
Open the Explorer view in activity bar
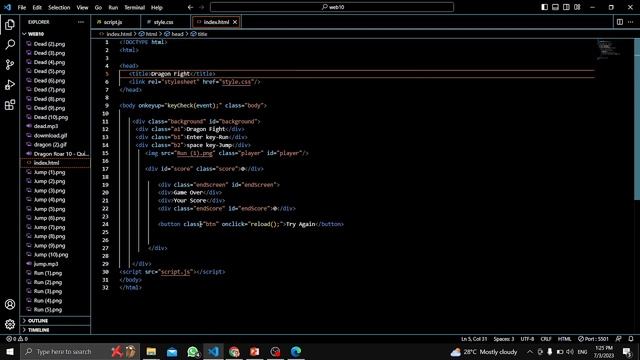point(10,24)
